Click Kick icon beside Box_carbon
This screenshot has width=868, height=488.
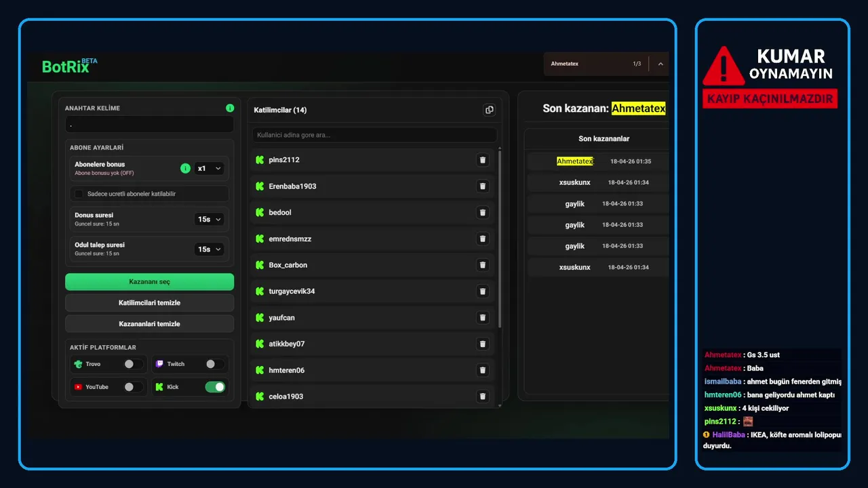[x=259, y=265]
